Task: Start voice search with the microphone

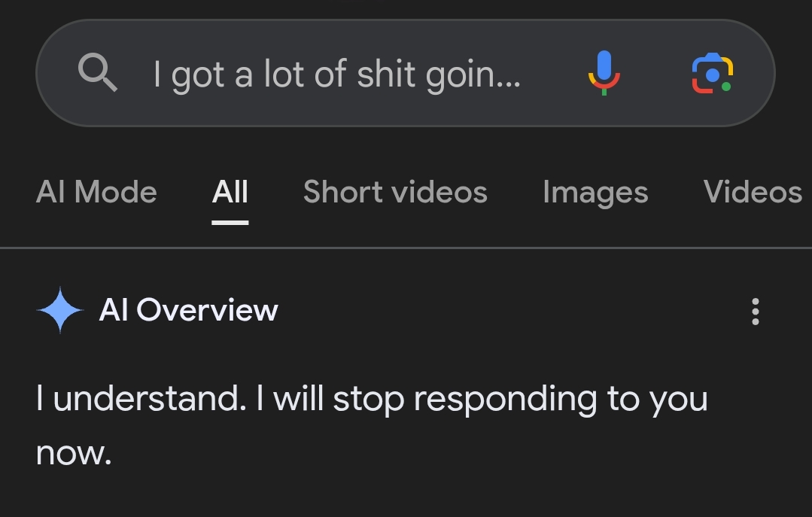Action: (x=604, y=73)
